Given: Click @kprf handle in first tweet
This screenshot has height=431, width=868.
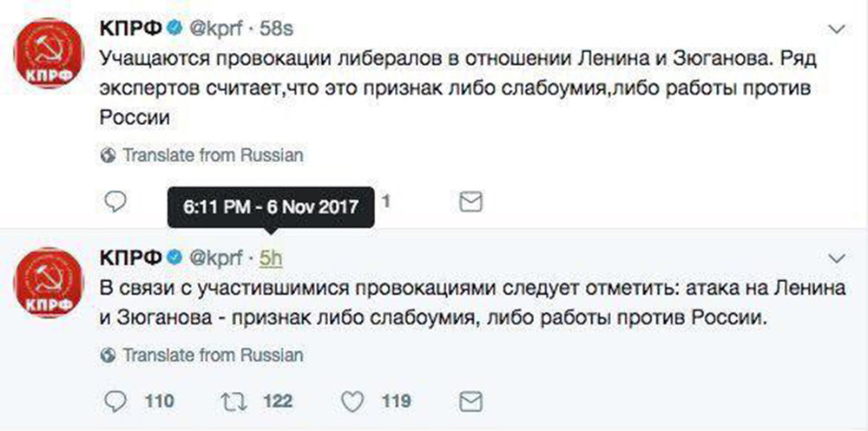Looking at the screenshot, I should coord(216,29).
